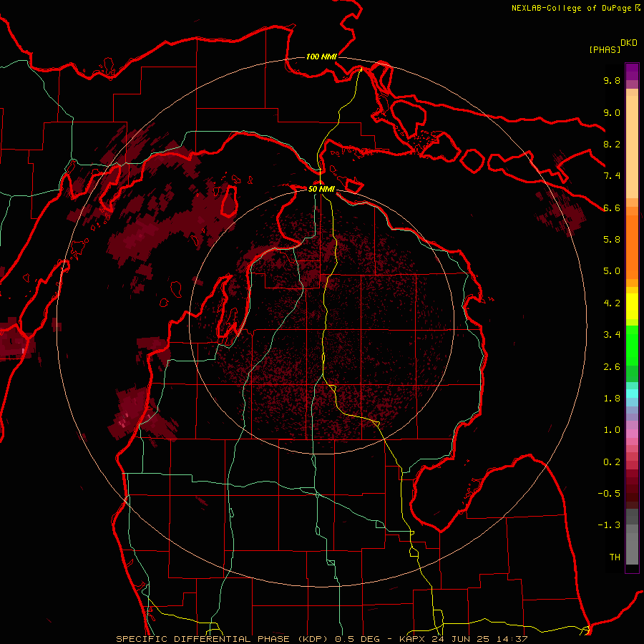
Task: Click the -0.5 value on the scale
Action: pyautogui.click(x=609, y=494)
